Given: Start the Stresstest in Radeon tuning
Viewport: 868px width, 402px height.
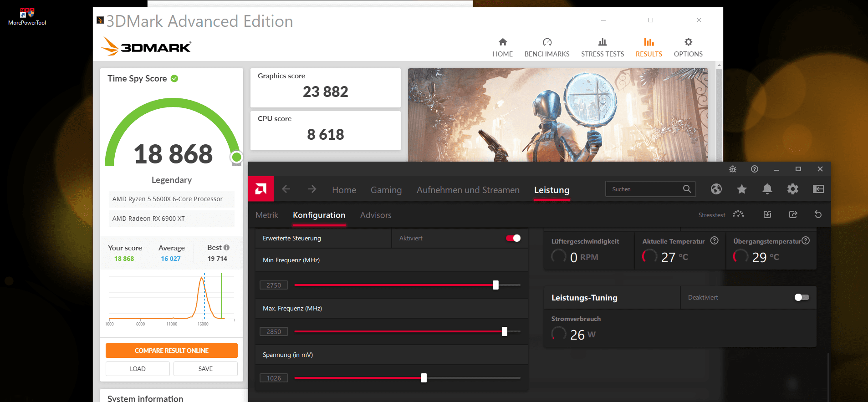Looking at the screenshot, I should coord(721,214).
